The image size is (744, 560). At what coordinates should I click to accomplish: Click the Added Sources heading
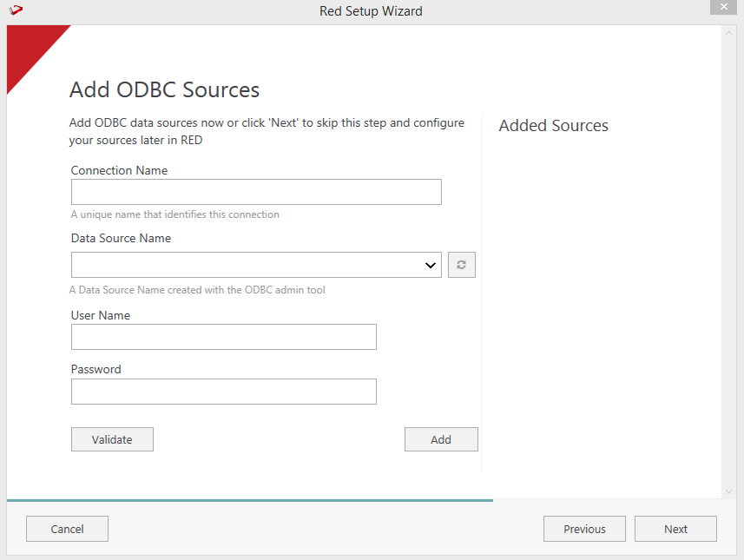click(x=554, y=126)
